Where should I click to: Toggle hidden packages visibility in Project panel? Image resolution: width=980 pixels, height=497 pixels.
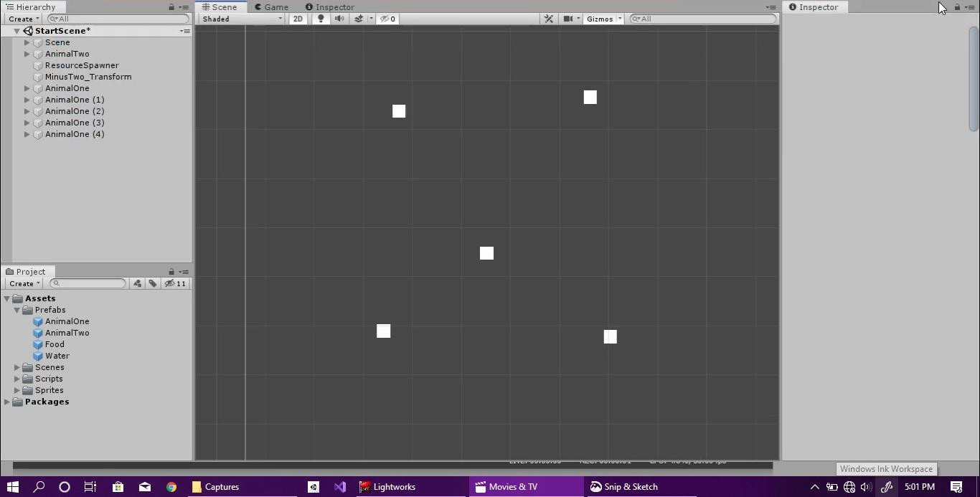176,283
